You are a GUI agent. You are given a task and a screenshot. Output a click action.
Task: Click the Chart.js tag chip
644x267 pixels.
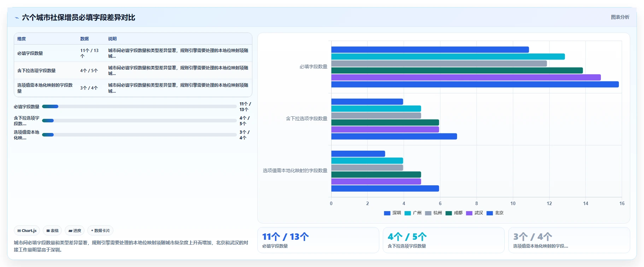pyautogui.click(x=27, y=231)
